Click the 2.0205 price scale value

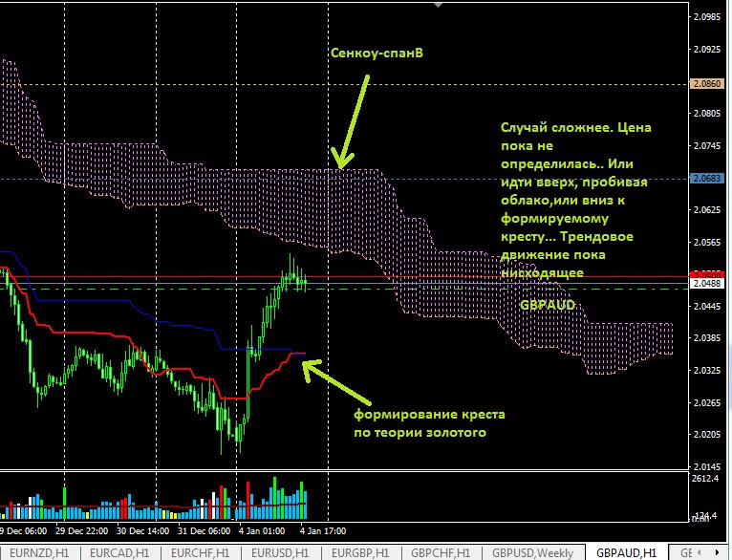coord(707,435)
